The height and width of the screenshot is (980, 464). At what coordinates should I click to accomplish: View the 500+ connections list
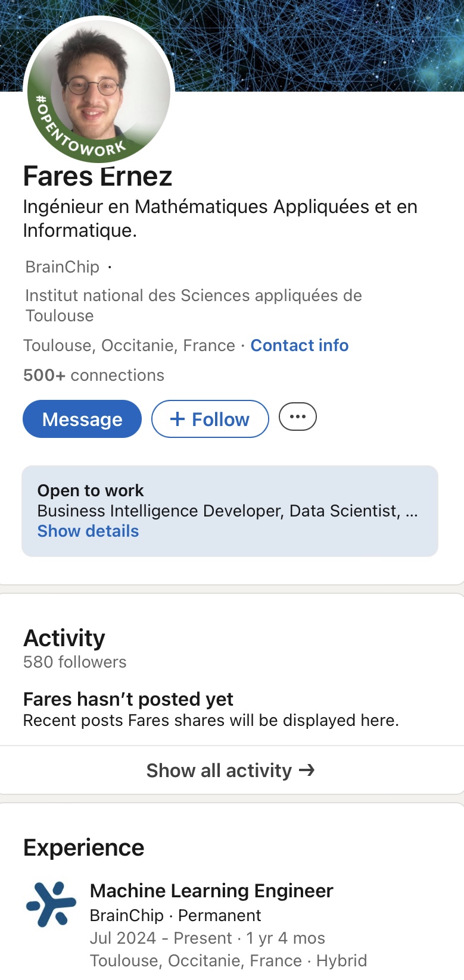point(94,375)
